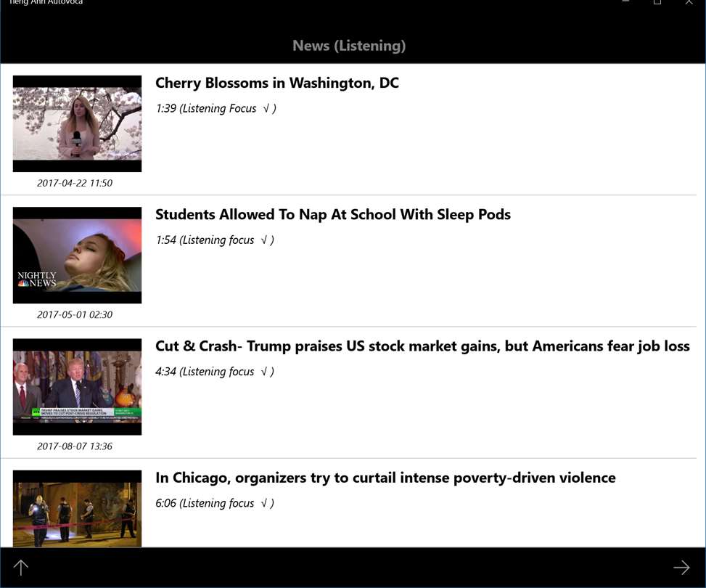
Task: Select title Cherry Blossoms in Washington, DC
Action: [277, 83]
